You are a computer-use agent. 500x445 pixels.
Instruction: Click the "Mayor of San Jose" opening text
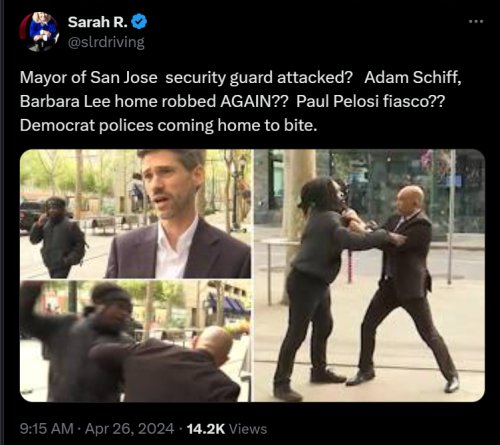click(89, 77)
